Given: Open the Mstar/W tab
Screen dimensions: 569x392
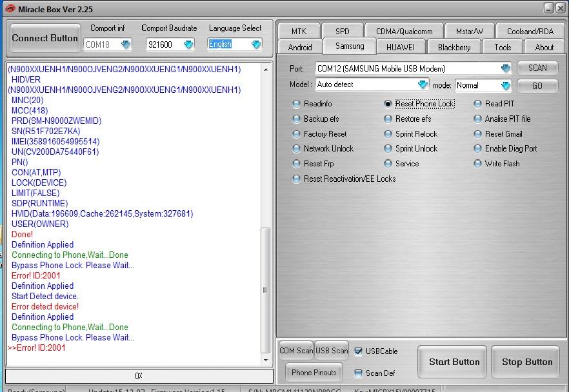Looking at the screenshot, I should coord(470,31).
